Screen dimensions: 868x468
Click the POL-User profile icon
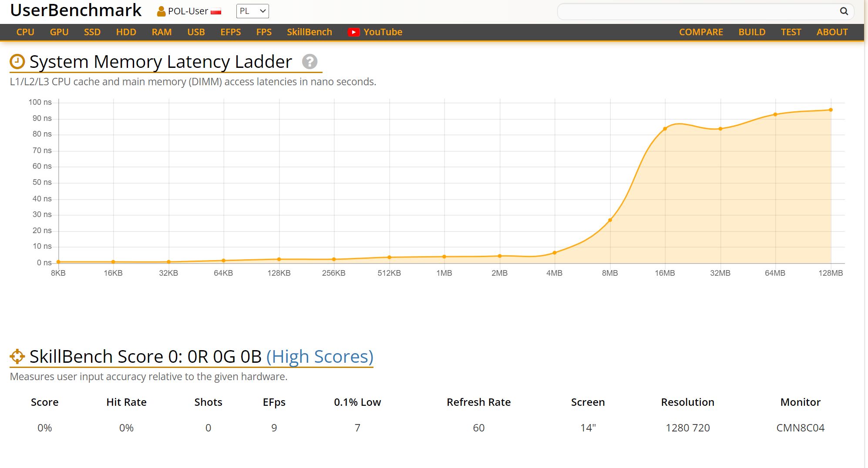[161, 11]
